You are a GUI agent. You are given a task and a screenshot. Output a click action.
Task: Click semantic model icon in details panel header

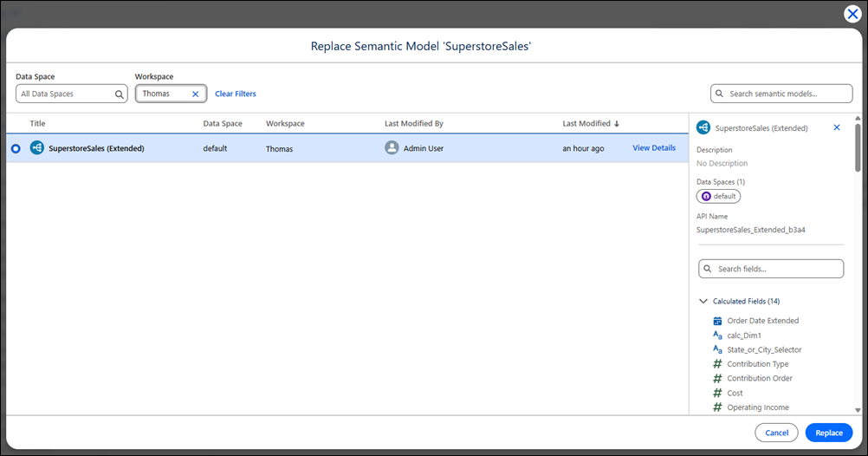click(x=703, y=128)
